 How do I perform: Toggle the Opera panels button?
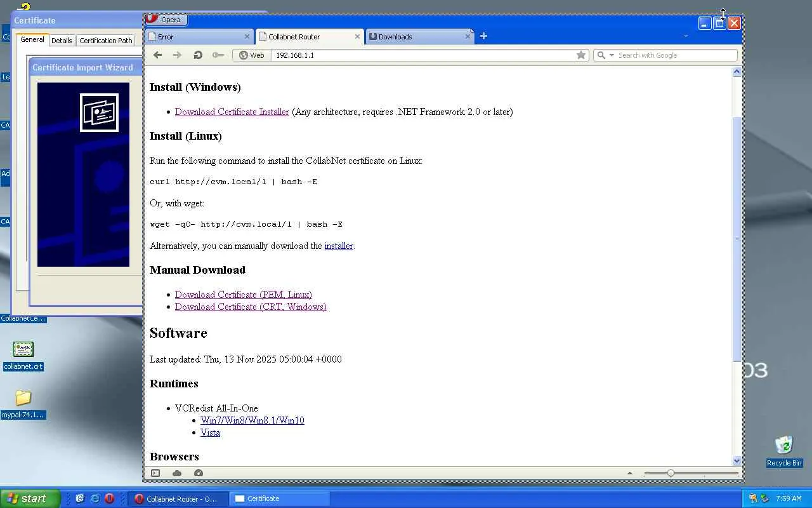click(x=155, y=473)
